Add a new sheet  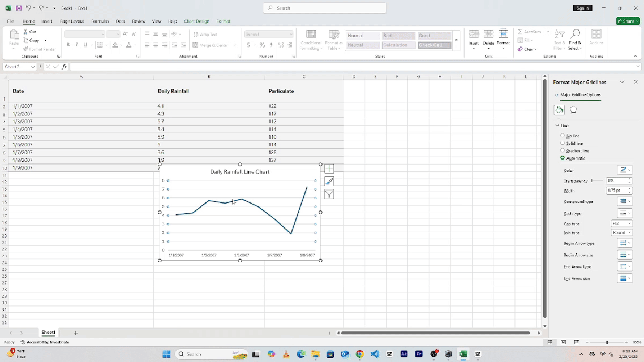tap(76, 333)
